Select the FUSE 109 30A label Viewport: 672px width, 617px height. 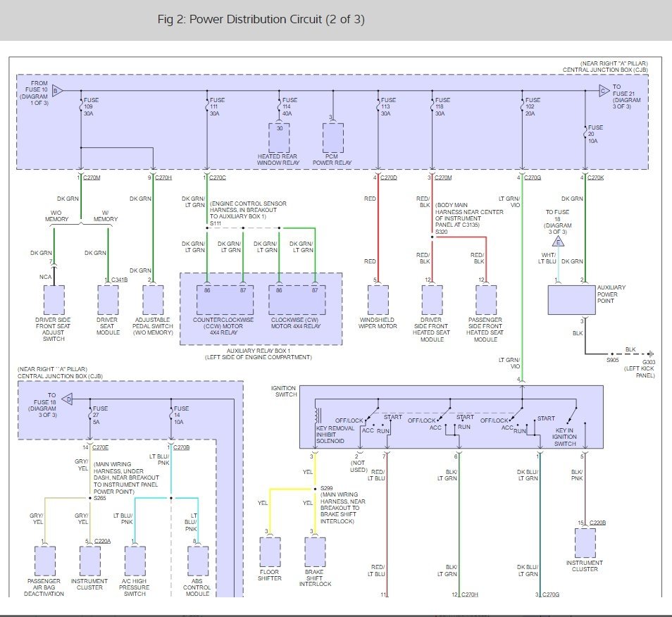pos(91,106)
